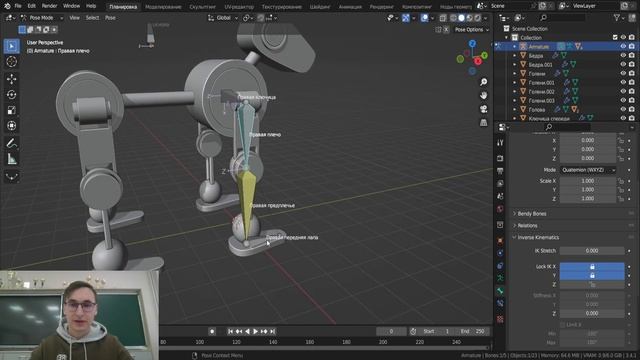Open the File menu

(18, 6)
